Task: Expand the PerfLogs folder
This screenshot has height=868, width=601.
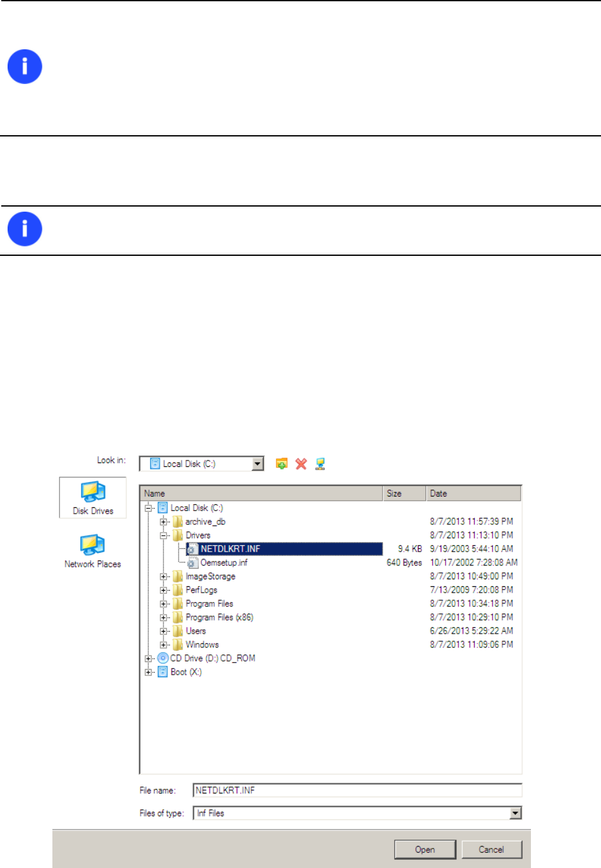Action: (x=164, y=590)
